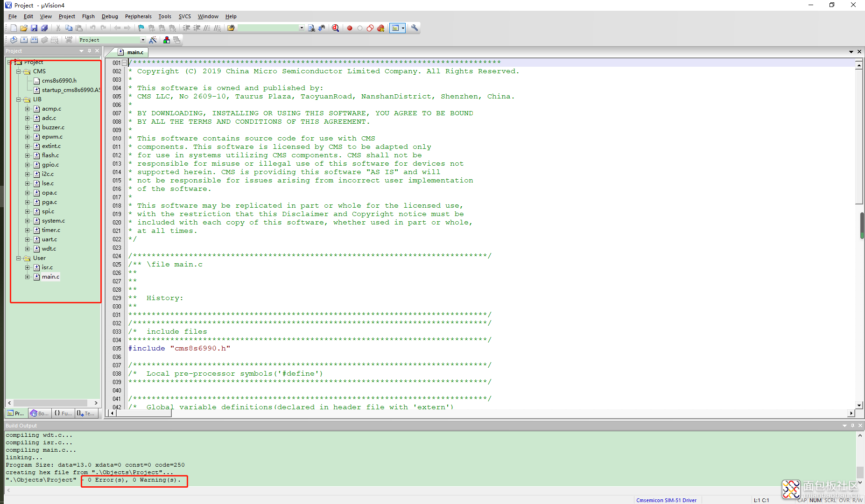Click the Copy icon in toolbar

(69, 28)
